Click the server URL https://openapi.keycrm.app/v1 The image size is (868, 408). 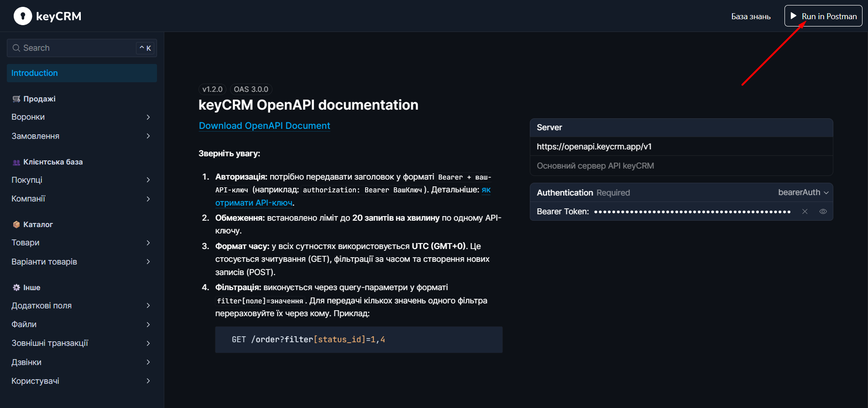(594, 147)
